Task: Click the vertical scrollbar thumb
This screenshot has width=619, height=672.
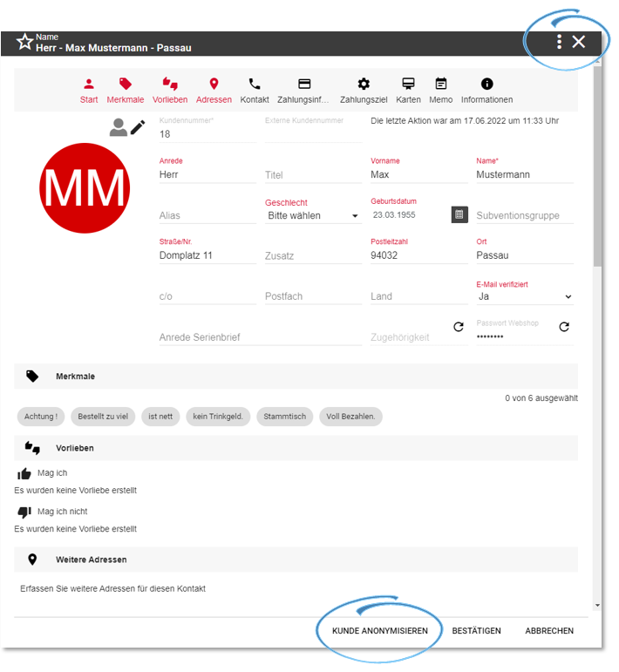Action: pos(597,166)
